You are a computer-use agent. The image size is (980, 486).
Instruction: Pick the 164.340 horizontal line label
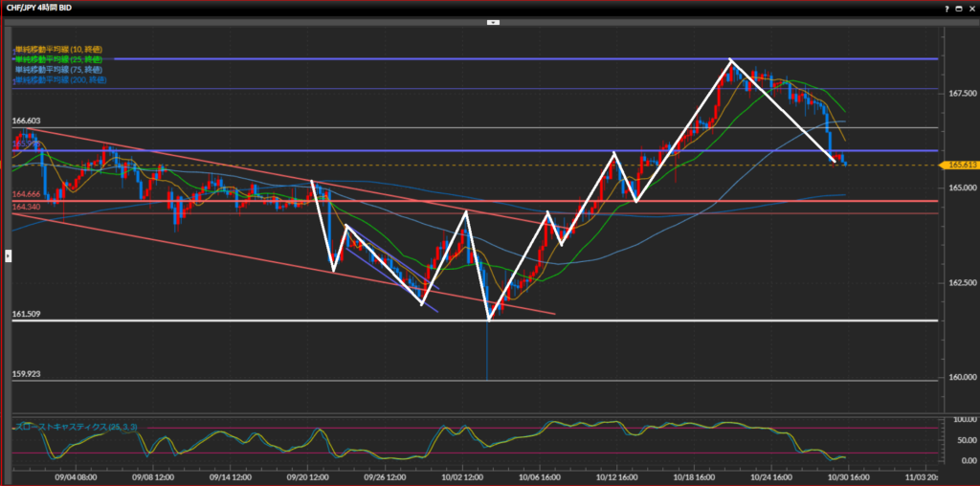tap(26, 207)
